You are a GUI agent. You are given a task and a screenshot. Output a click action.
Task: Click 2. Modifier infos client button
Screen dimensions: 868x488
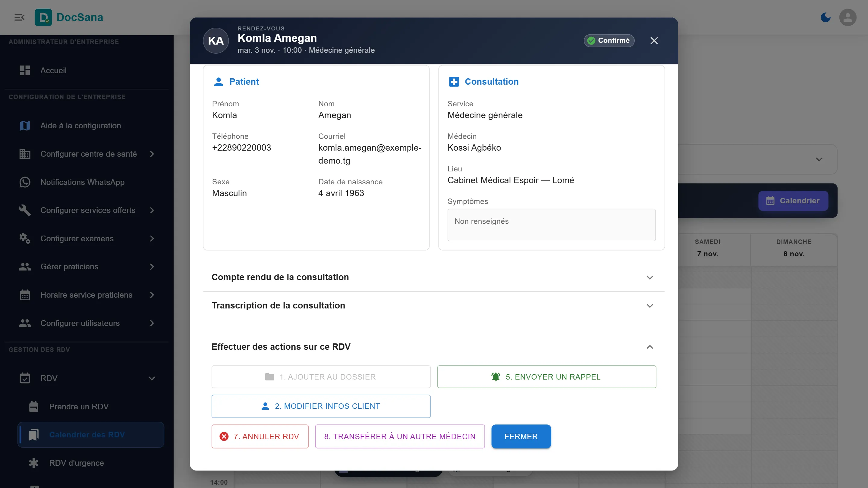click(x=321, y=406)
